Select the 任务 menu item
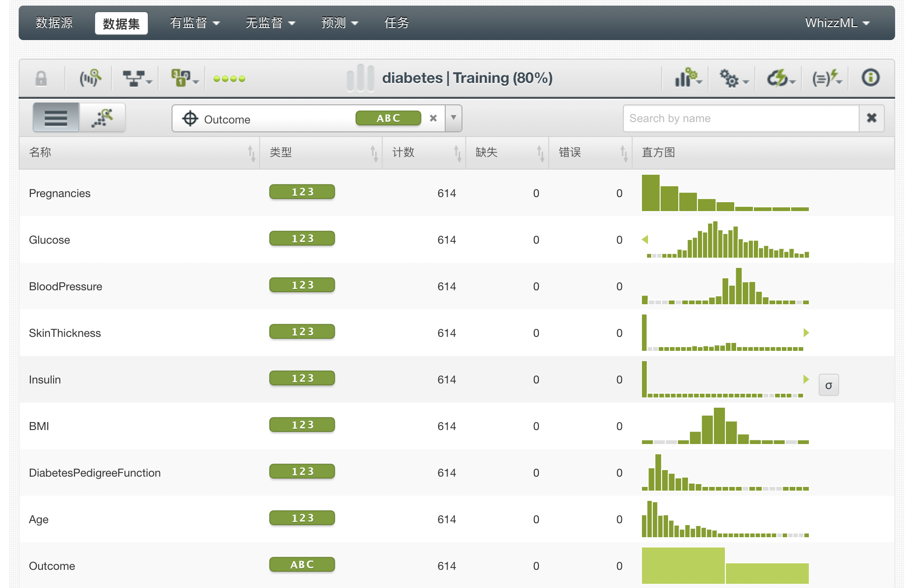This screenshot has height=588, width=910. coord(396,22)
